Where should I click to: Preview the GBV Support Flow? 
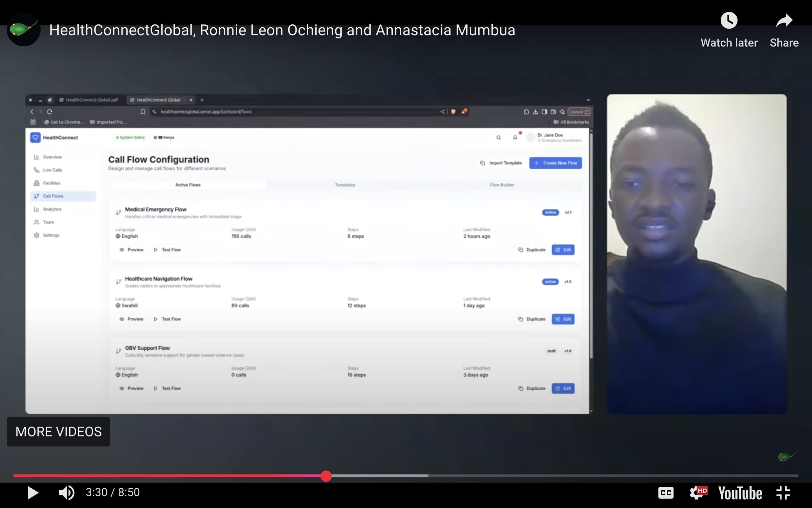click(131, 388)
